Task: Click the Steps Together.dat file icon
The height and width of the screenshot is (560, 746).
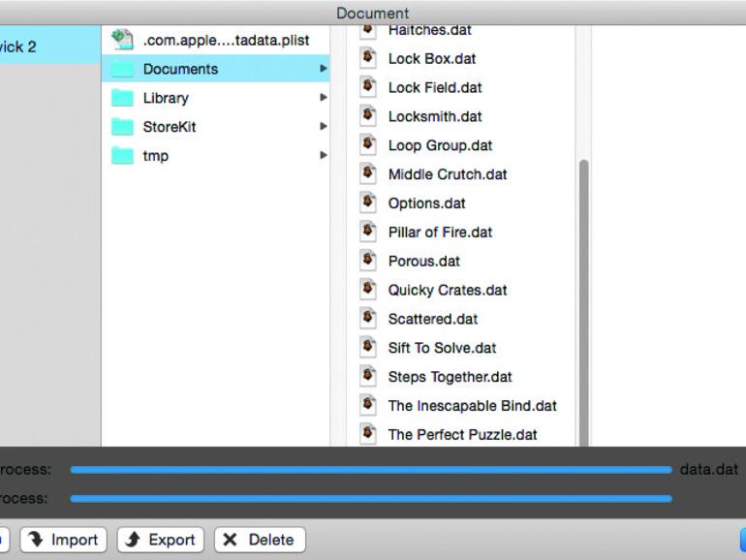Action: [368, 376]
